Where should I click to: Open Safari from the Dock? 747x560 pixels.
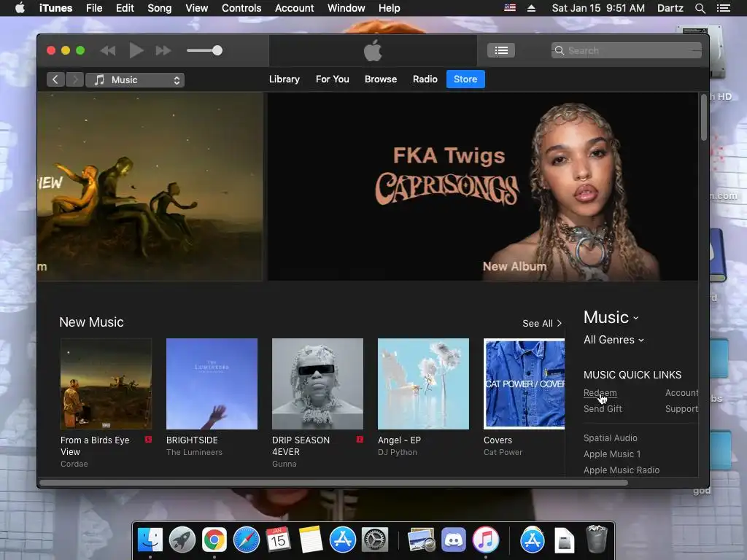tap(247, 540)
